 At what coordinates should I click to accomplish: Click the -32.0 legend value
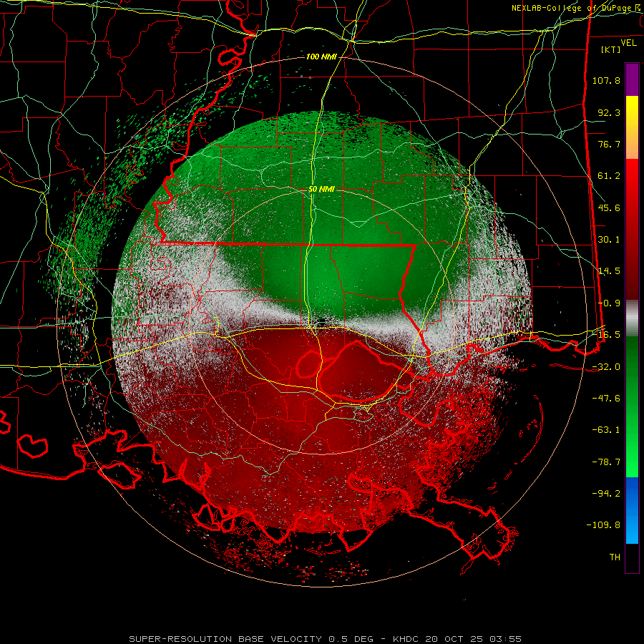[x=606, y=367]
